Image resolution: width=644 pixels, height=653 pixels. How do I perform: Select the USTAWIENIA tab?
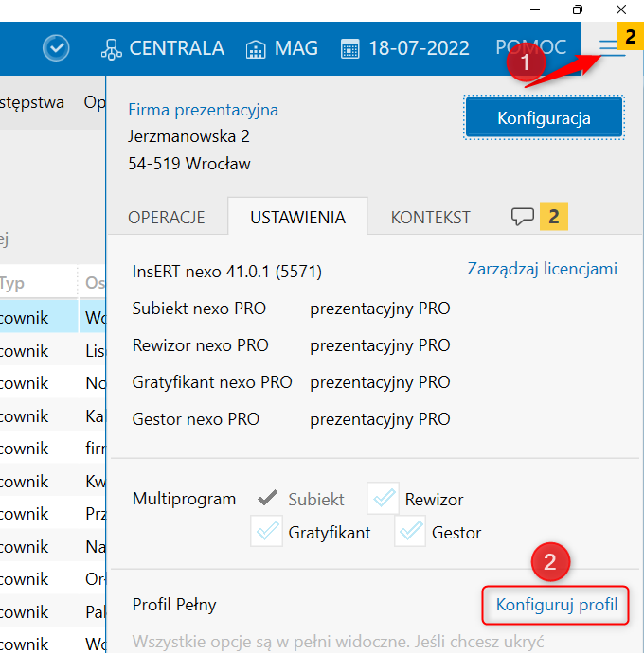[297, 218]
